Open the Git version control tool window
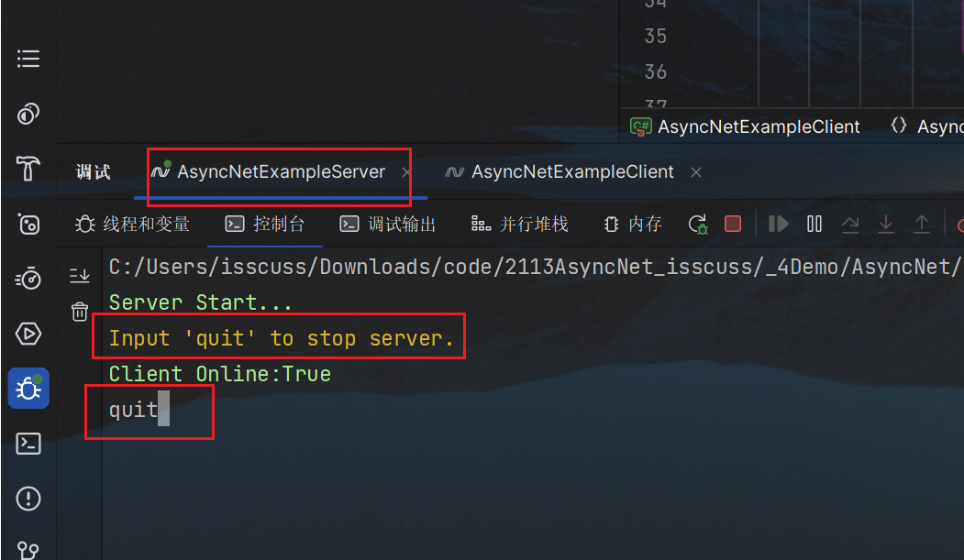964x560 pixels. tap(28, 550)
